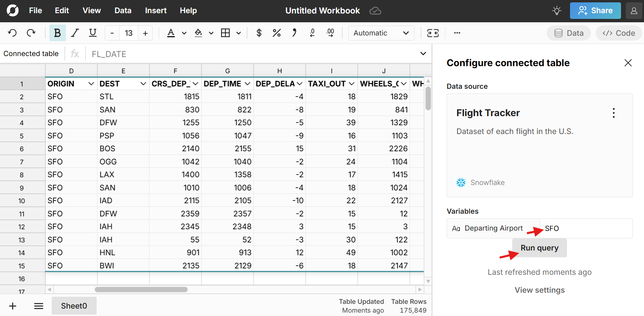Click the redo arrow icon
Screen dimensions: 644x316
[x=31, y=33]
